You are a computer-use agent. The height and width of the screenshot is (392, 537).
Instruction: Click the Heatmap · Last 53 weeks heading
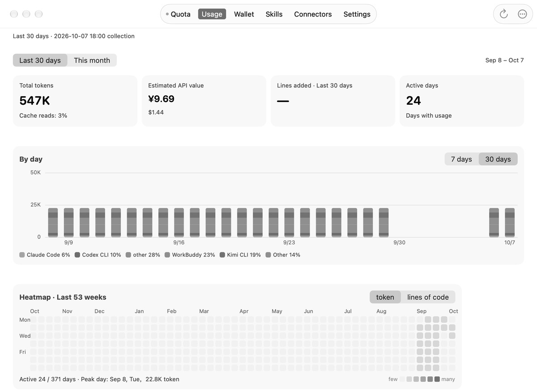click(63, 297)
